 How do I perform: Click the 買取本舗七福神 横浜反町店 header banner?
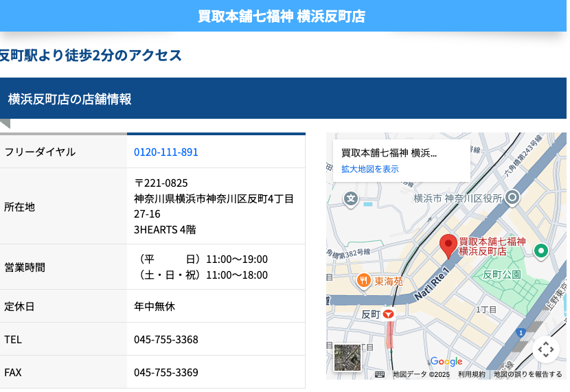point(282,16)
